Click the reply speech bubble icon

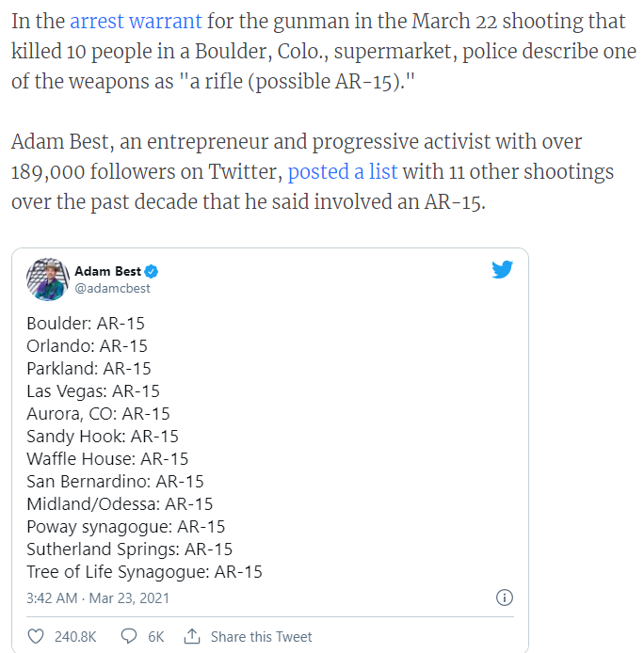[129, 636]
